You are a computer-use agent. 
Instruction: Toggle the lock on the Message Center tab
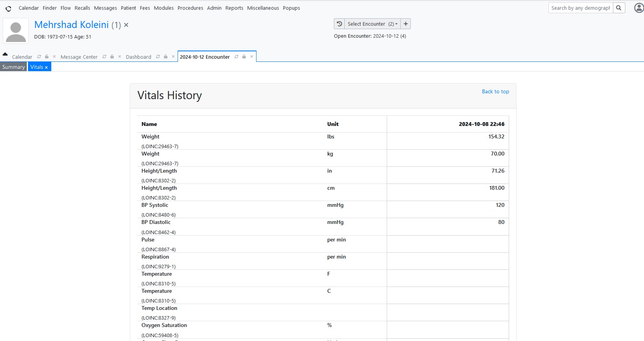112,57
